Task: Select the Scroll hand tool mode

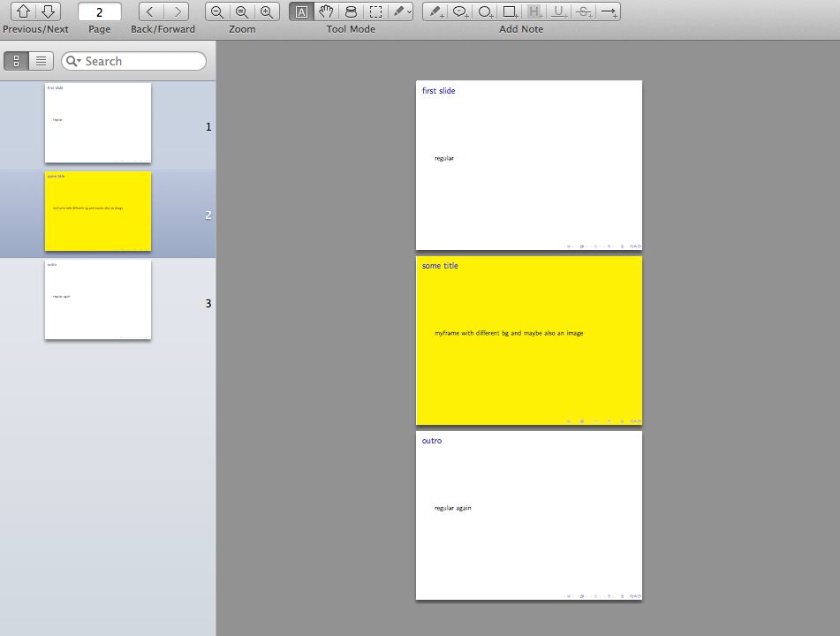Action: click(326, 11)
